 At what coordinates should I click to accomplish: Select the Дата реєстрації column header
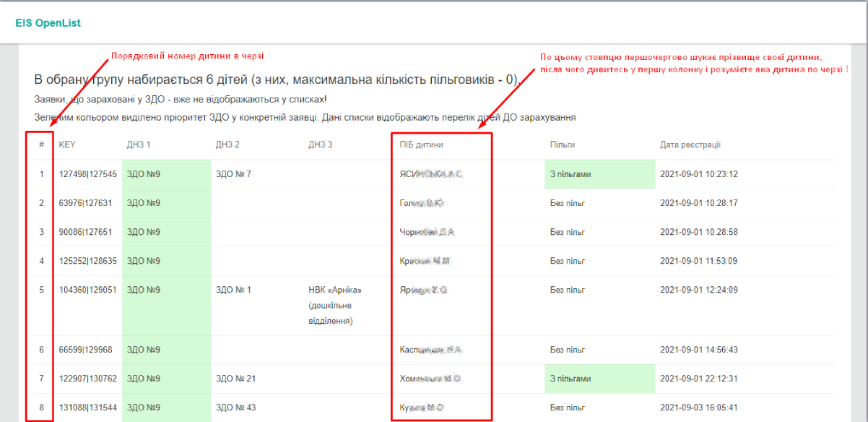pos(690,145)
